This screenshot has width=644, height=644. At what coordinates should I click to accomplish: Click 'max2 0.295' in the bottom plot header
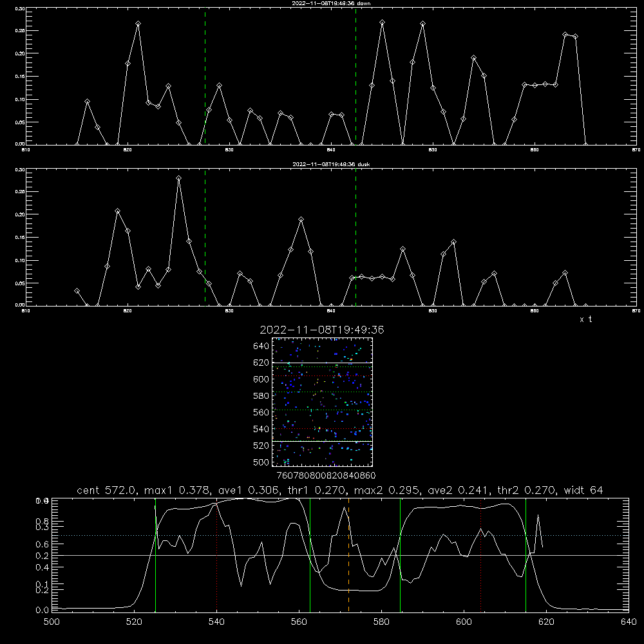[386, 490]
